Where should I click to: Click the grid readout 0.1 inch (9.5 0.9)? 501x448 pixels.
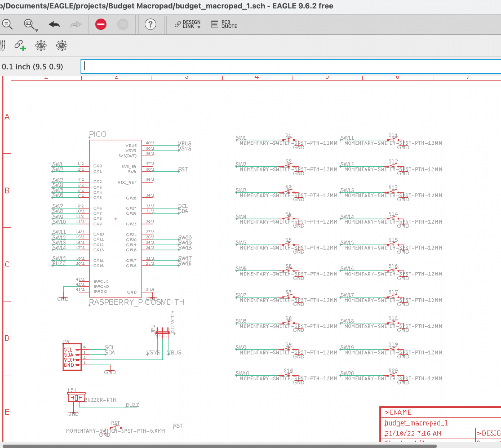tap(32, 67)
